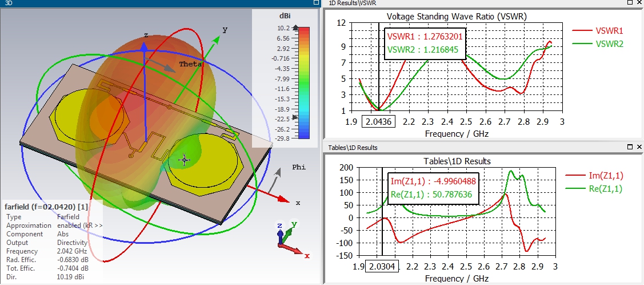Image resolution: width=644 pixels, height=285 pixels.
Task: Click the dBi color scale bar
Action: (x=303, y=83)
